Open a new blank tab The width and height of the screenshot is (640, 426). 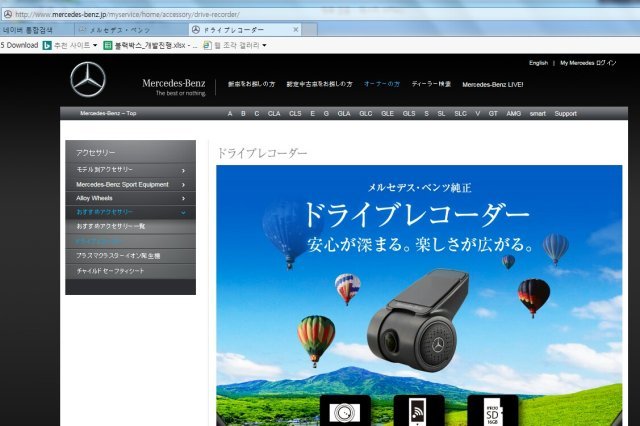[309, 30]
